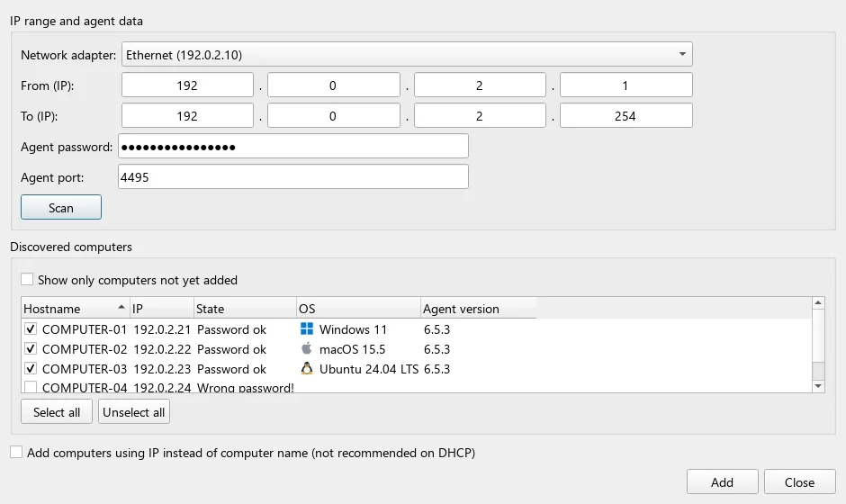Select the COMPUTER-02 hostname text

point(85,350)
